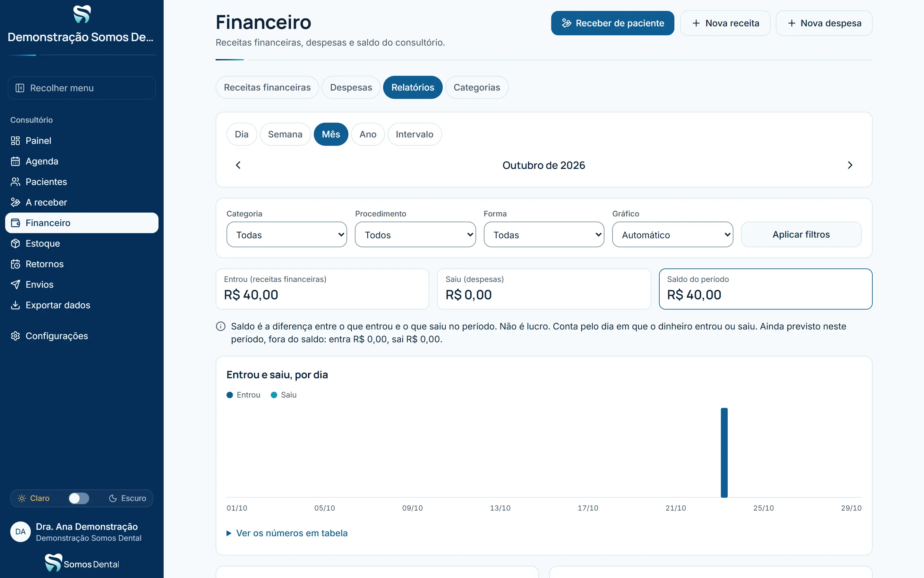Click Nova receita button
Viewport: 924px width, 578px height.
pyautogui.click(x=725, y=23)
